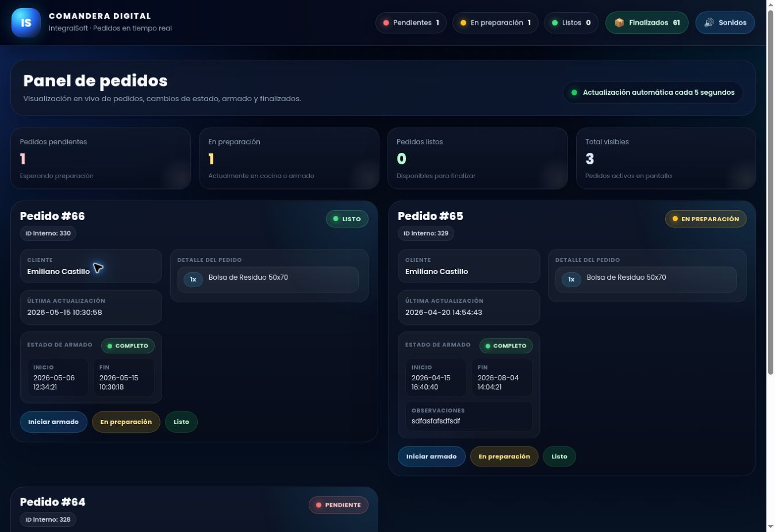Mark Pedido #65 as Listo
775x532 pixels.
[559, 457]
